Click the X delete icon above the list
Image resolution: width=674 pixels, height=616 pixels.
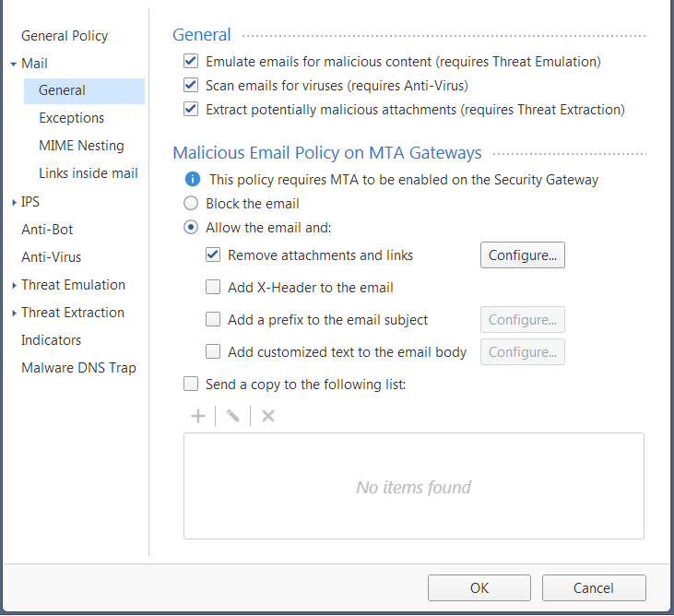coord(268,416)
